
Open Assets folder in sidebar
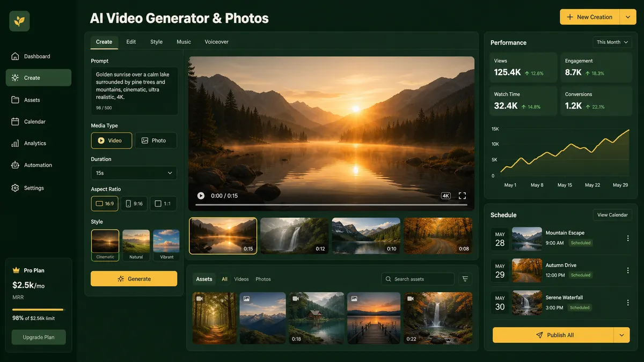(39, 100)
